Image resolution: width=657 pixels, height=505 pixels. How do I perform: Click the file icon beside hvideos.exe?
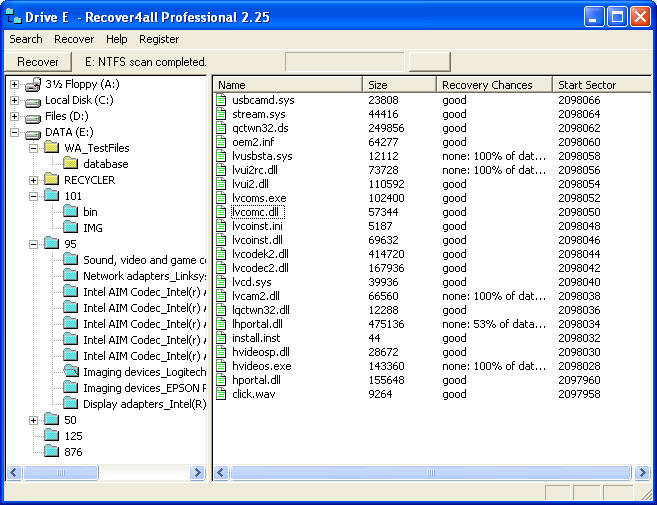pos(221,366)
